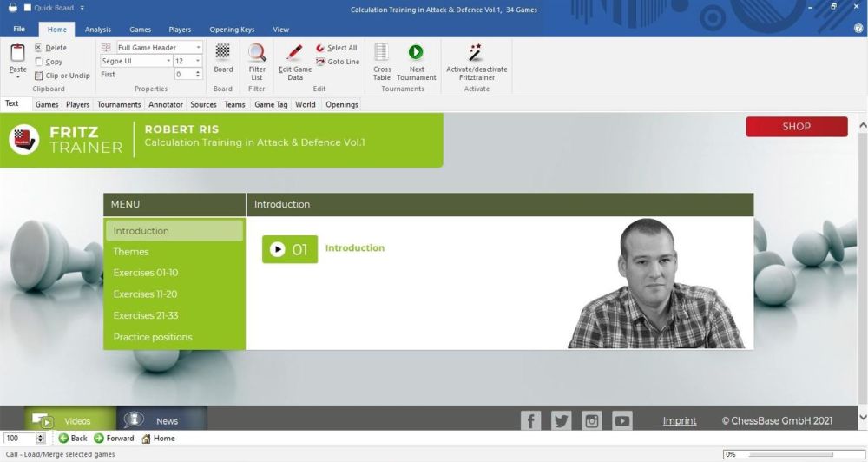Screen dimensions: 868x462
Task: Click the scroll down arrow
Action: point(863,417)
